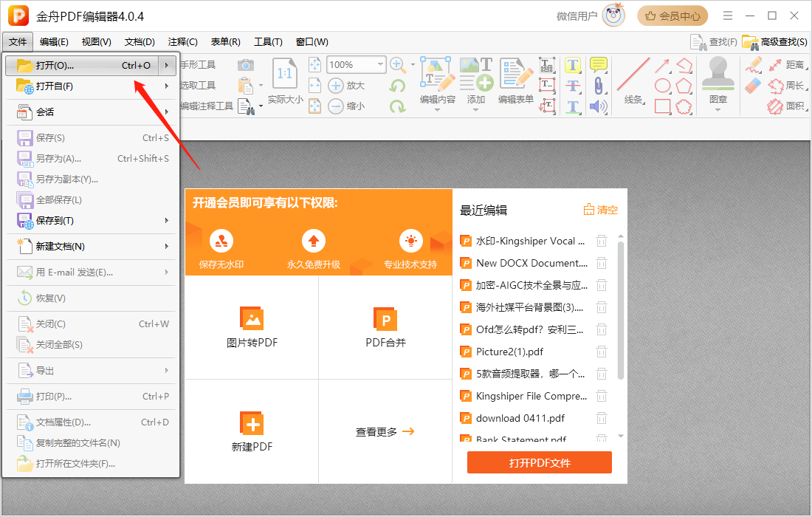Click the yellow sticky note comment icon
This screenshot has height=517, width=812.
(x=599, y=65)
